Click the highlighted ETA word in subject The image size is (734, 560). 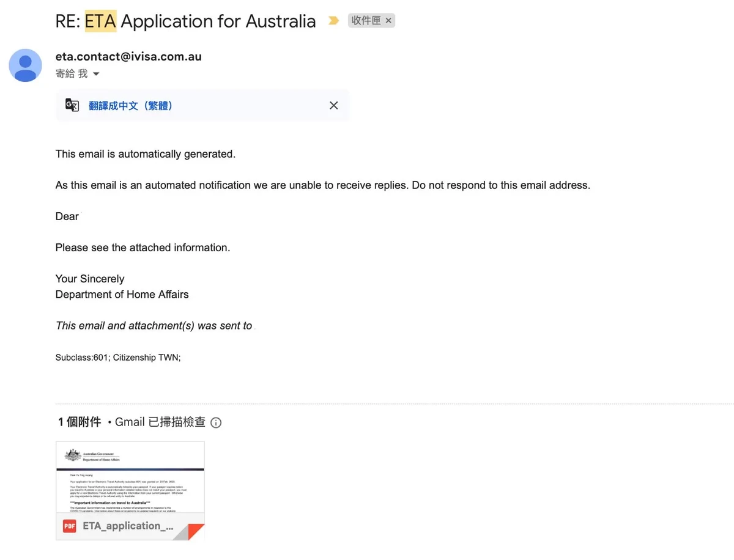[100, 21]
